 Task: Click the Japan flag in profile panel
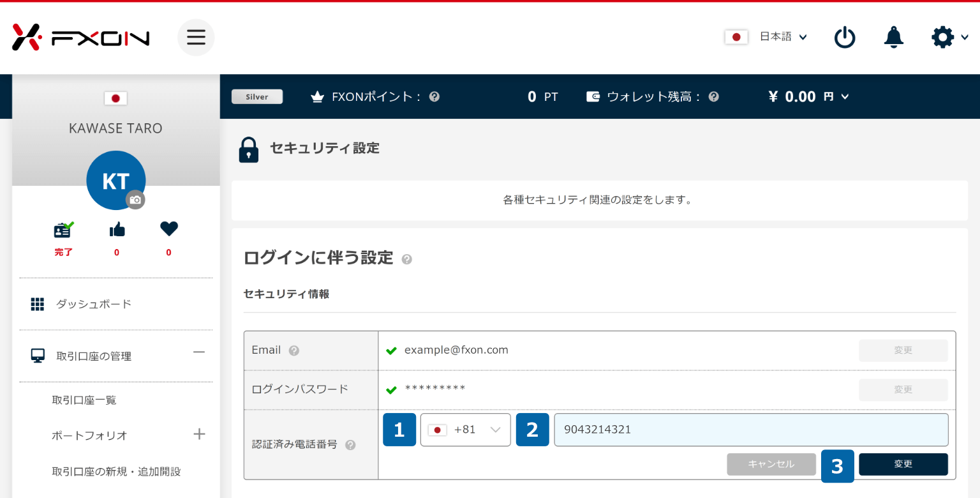[x=115, y=98]
